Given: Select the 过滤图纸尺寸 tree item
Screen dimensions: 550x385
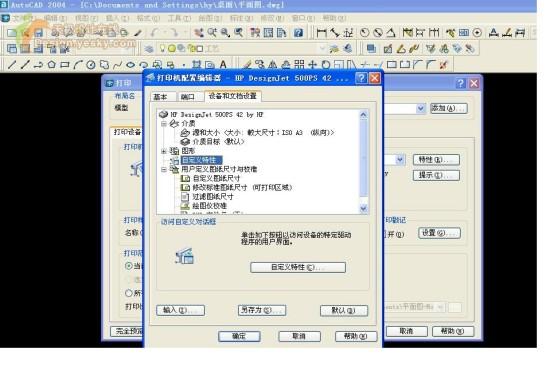Looking at the screenshot, I should [213, 197].
